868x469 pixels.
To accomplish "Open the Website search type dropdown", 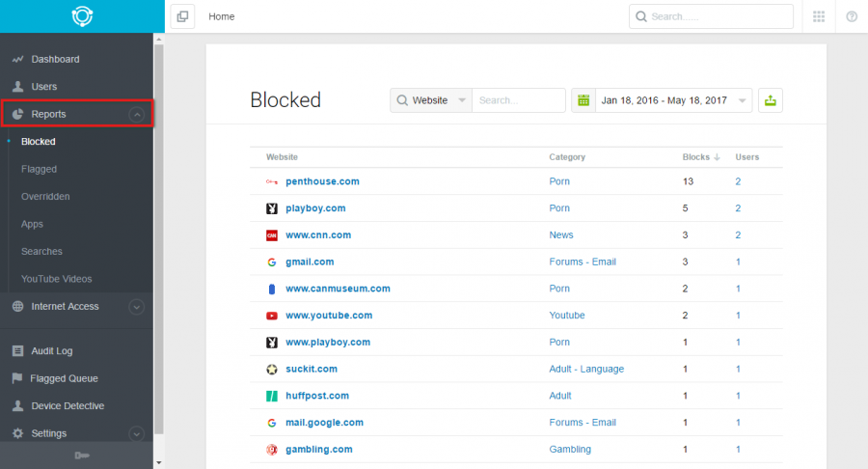I will click(431, 100).
